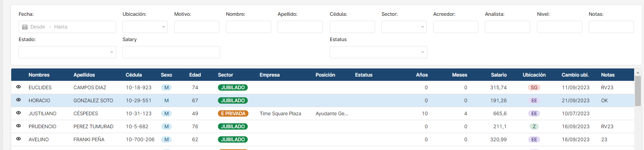View details via eye icon for HORACIO

(19, 100)
